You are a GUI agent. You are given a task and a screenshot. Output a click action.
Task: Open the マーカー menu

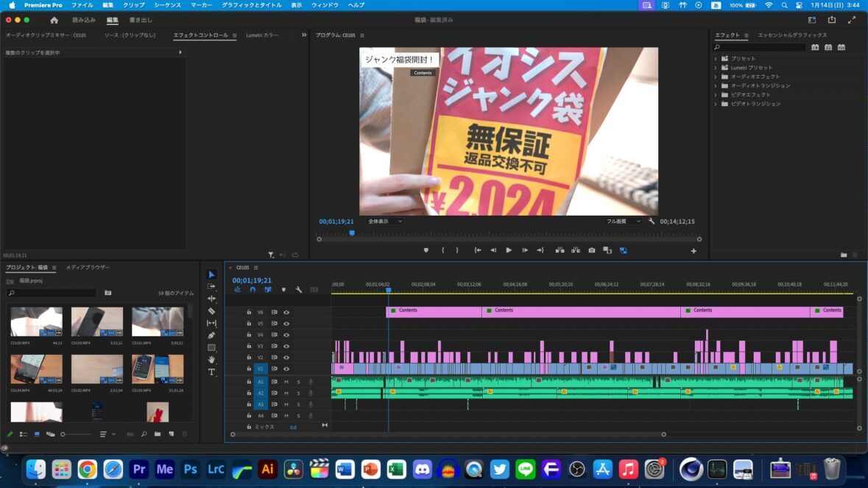click(x=202, y=5)
